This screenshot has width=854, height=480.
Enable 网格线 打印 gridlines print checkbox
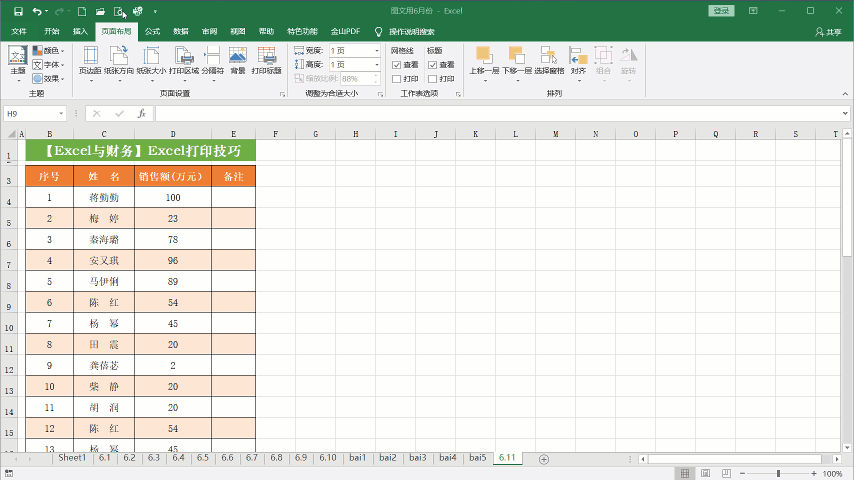coord(396,78)
